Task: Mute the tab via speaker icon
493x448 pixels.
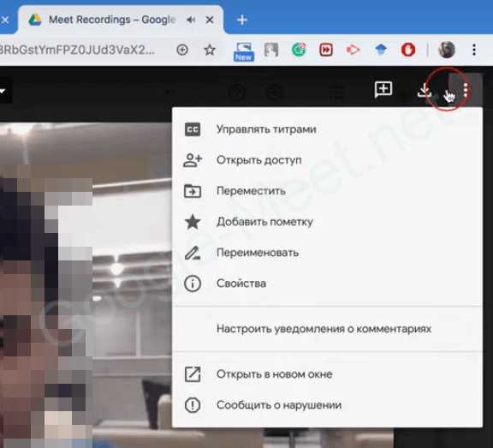Action: pyautogui.click(x=191, y=21)
